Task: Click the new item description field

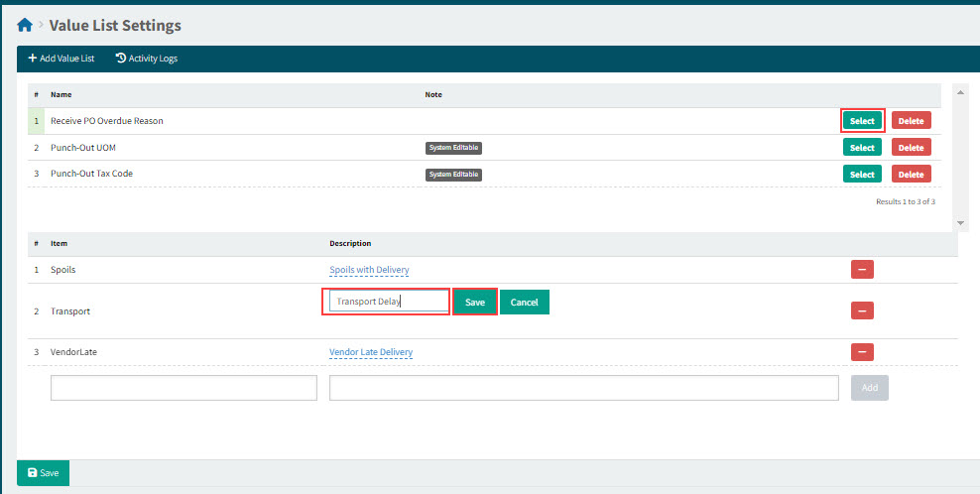Action: tap(583, 388)
